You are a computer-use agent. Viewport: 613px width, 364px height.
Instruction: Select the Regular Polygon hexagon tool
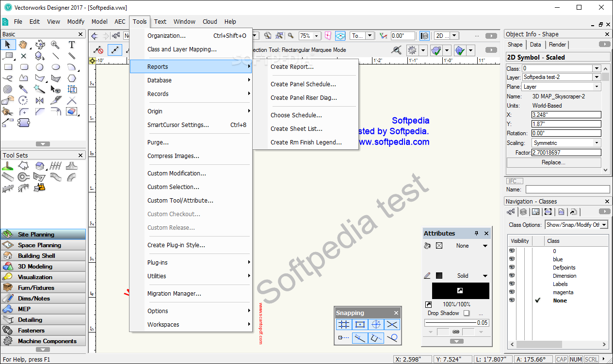[x=72, y=78]
